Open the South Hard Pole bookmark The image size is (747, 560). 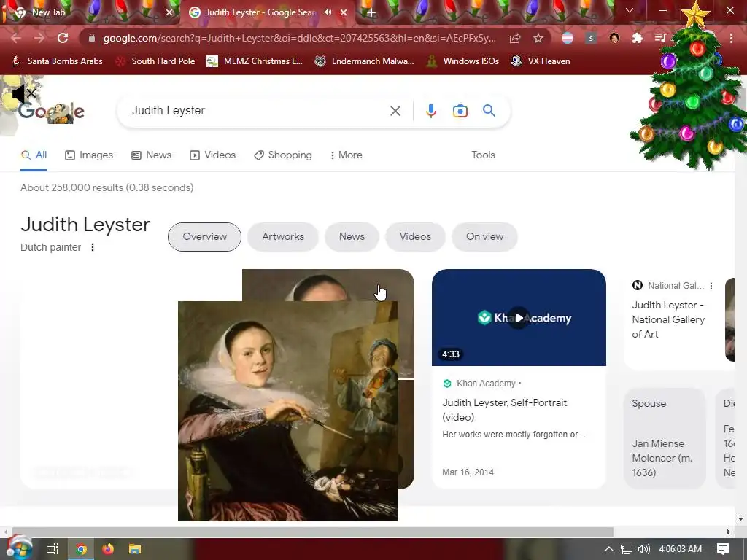(x=155, y=61)
